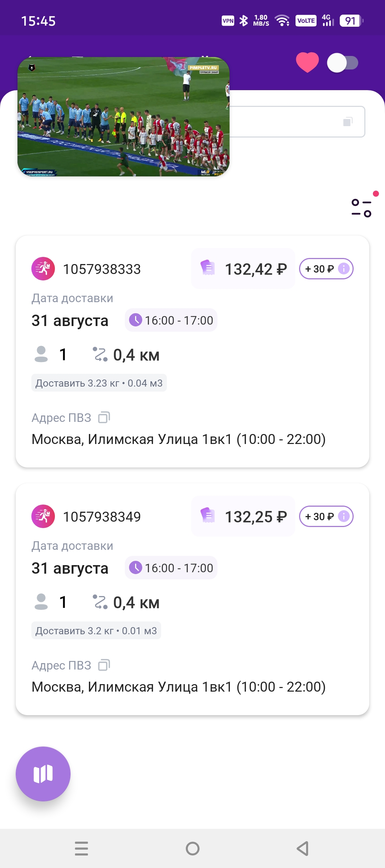Tap the 132,42 ₽ price badge
385x868 pixels.
pos(243,269)
